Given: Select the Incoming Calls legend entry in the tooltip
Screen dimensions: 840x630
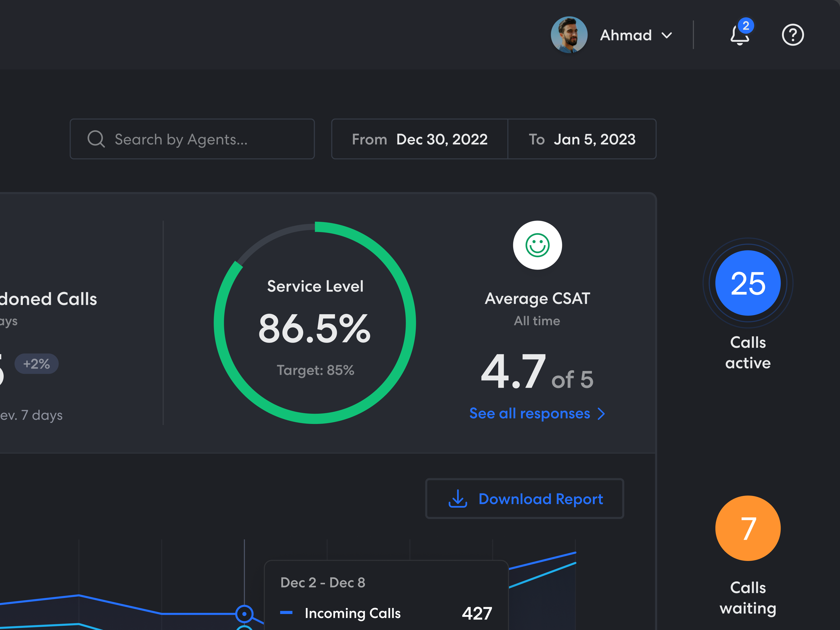Looking at the screenshot, I should click(x=352, y=613).
